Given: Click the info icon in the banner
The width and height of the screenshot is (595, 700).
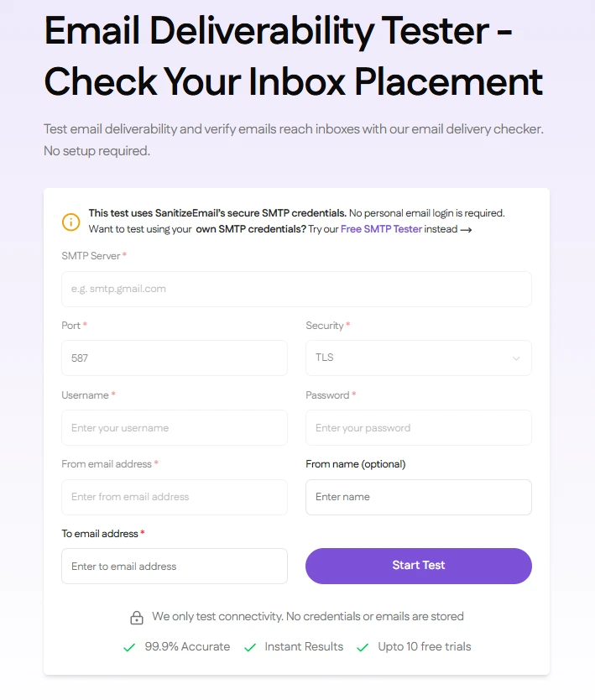Looking at the screenshot, I should pyautogui.click(x=71, y=222).
